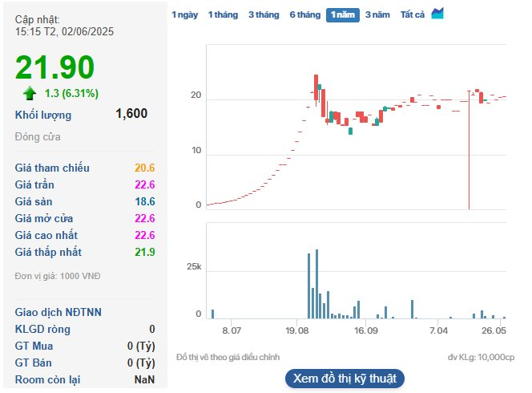Select the active 1 năm tab

tap(343, 15)
